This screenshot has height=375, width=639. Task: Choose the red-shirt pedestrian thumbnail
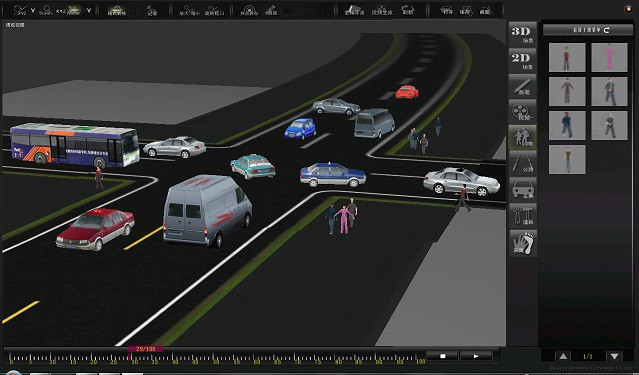[x=567, y=57]
